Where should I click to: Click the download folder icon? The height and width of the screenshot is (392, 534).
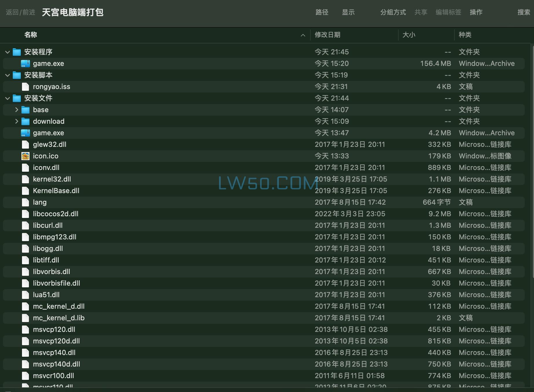(25, 121)
